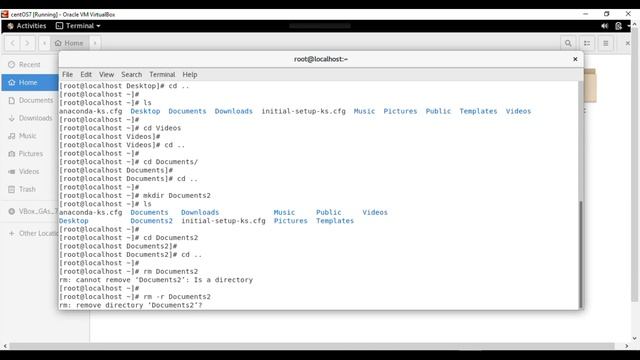Click 'Documents2' in second ls output
Image resolution: width=640 pixels, height=360 pixels.
[x=151, y=221]
